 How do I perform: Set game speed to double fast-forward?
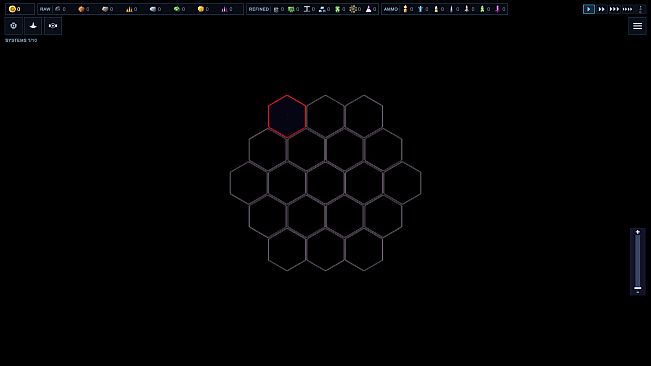click(x=601, y=9)
